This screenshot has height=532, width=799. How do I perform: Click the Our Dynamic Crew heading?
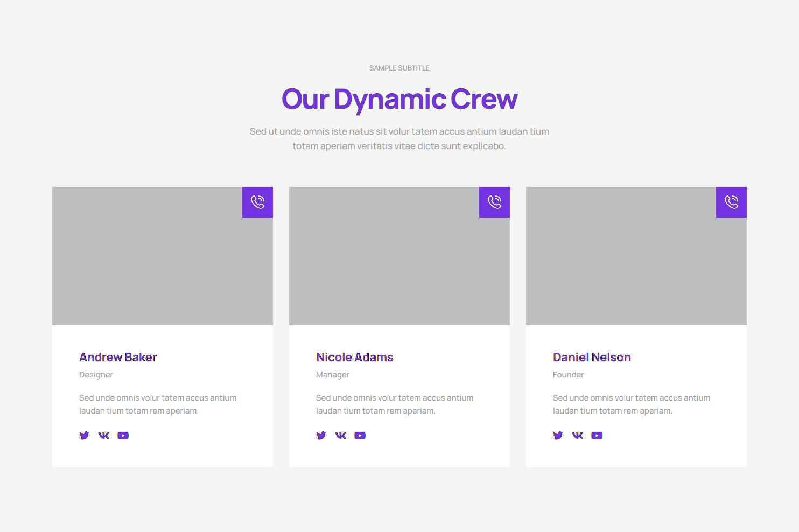click(x=399, y=100)
